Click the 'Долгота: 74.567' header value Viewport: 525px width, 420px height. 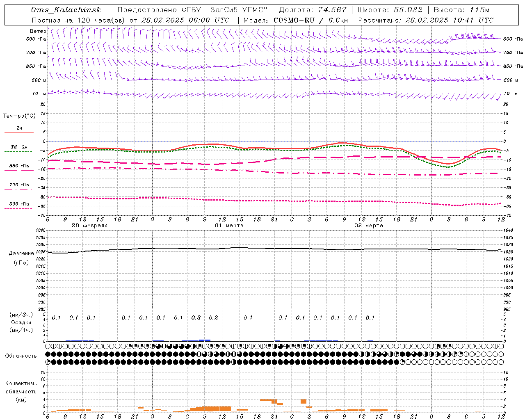[313, 10]
